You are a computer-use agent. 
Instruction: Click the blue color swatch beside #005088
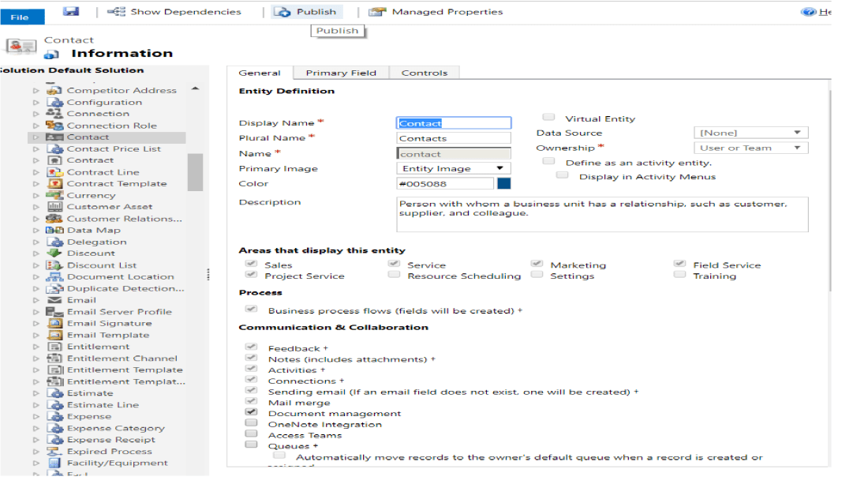[503, 183]
